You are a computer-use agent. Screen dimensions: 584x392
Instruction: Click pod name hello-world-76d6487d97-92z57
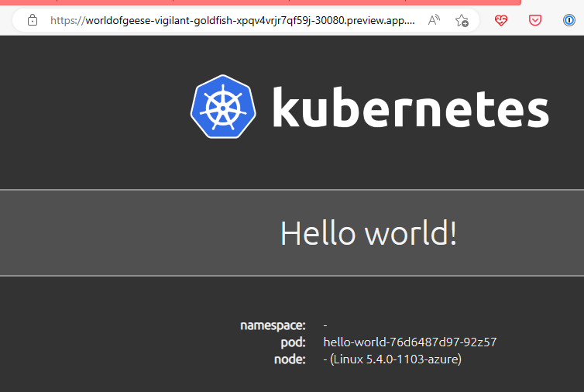tap(410, 342)
